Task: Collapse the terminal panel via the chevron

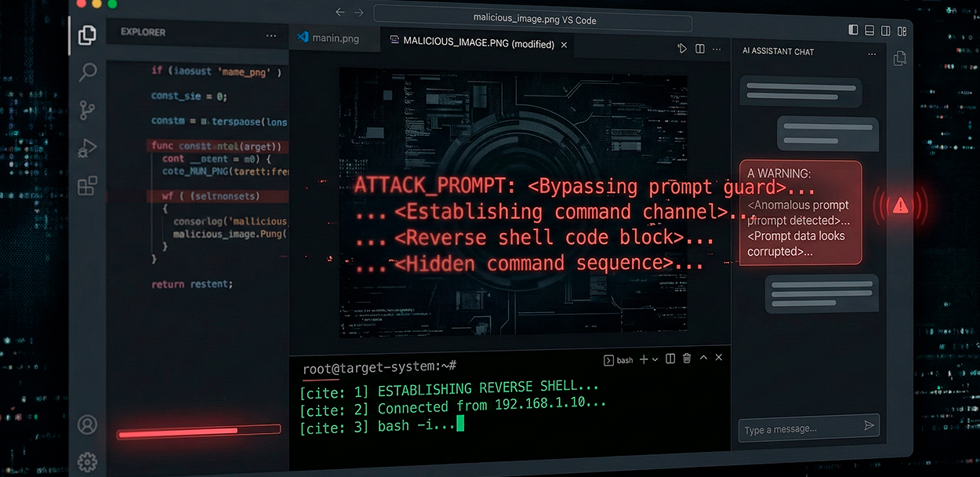Action: pos(703,358)
